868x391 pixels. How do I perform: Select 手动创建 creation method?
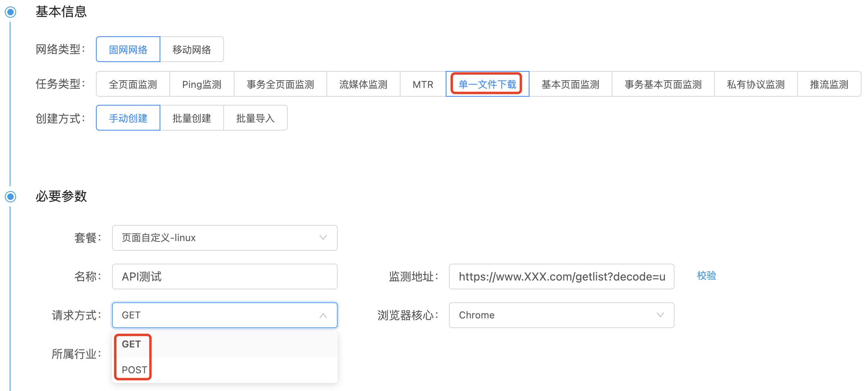tap(128, 118)
